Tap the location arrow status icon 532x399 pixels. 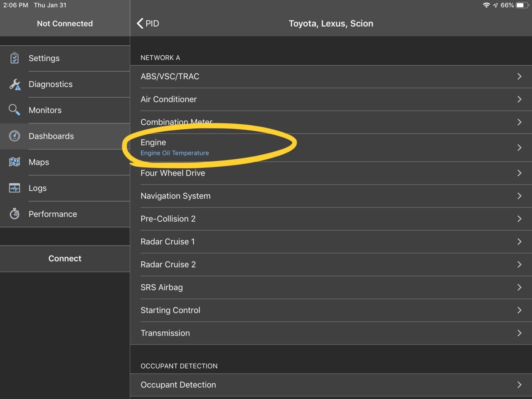coord(495,5)
